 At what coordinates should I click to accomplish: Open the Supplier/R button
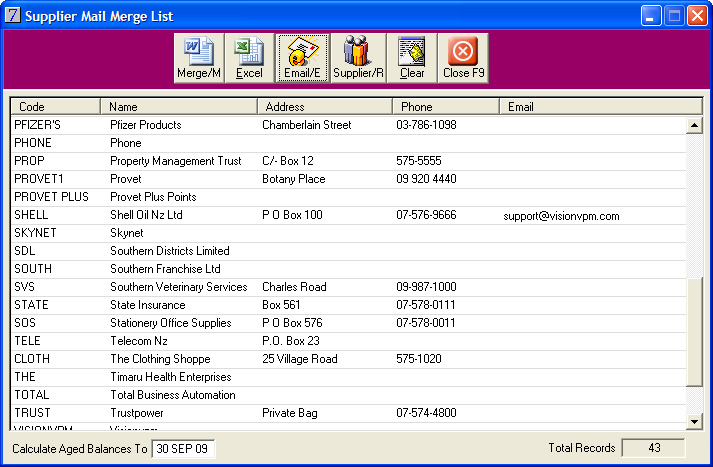[358, 58]
